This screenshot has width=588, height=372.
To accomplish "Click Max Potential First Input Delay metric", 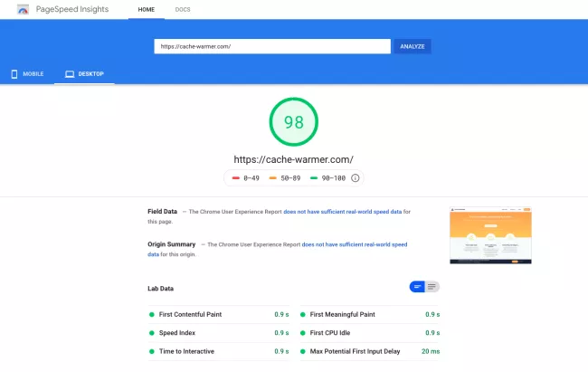I will click(370, 351).
